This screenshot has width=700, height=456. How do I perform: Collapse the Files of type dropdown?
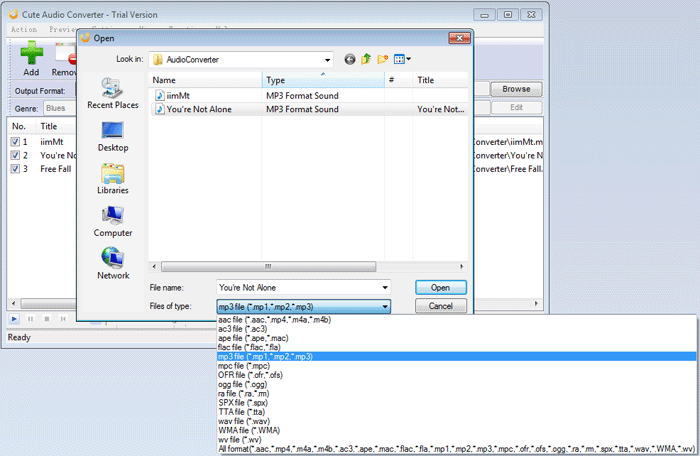385,306
